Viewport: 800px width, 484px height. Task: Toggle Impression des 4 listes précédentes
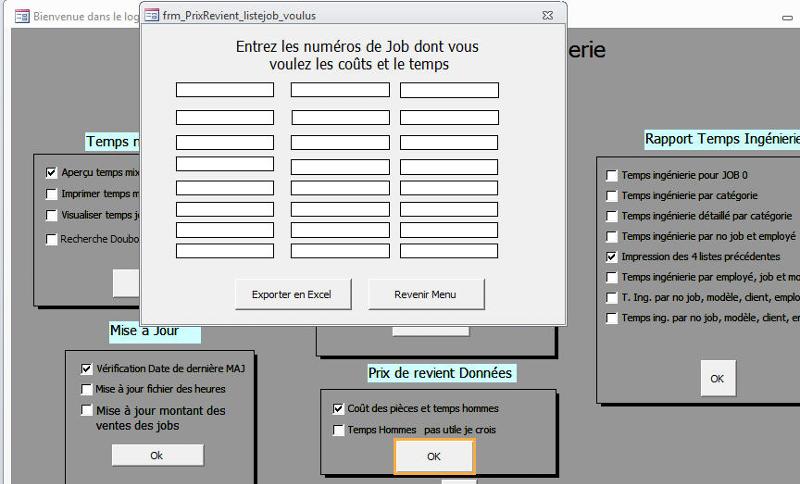612,257
